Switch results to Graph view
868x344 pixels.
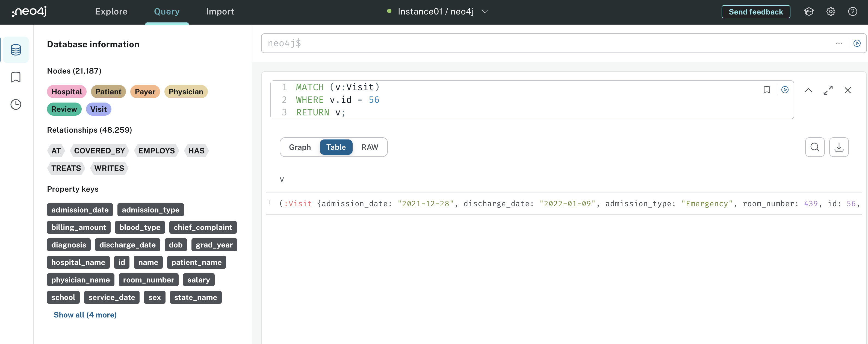coord(300,147)
